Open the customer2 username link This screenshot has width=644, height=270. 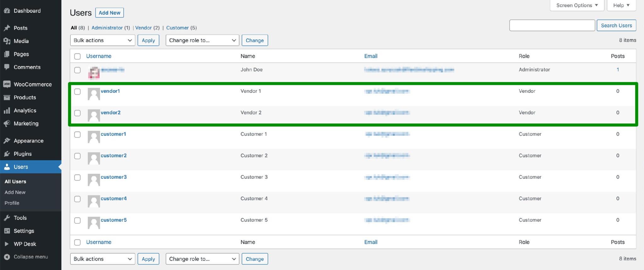[114, 155]
